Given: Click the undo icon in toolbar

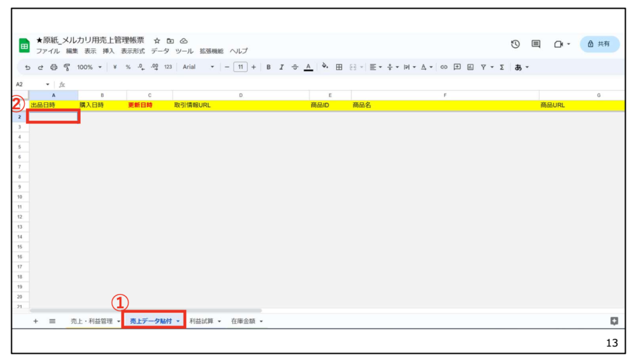Looking at the screenshot, I should (x=28, y=67).
